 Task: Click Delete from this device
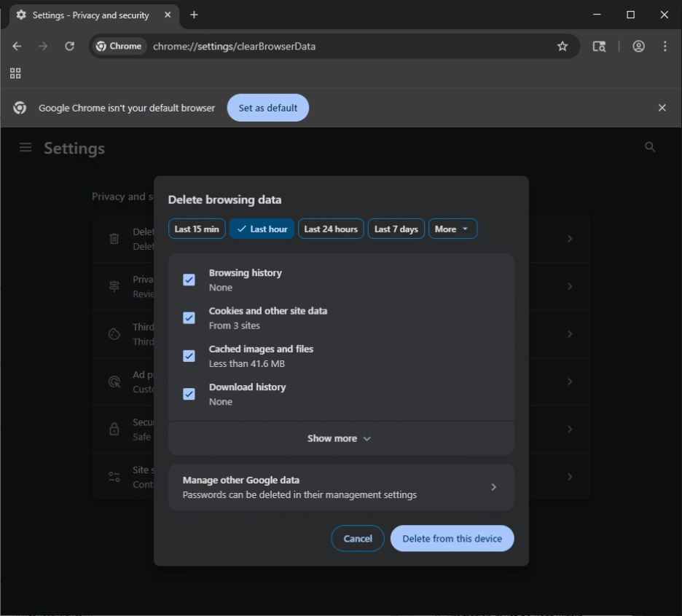coord(452,539)
